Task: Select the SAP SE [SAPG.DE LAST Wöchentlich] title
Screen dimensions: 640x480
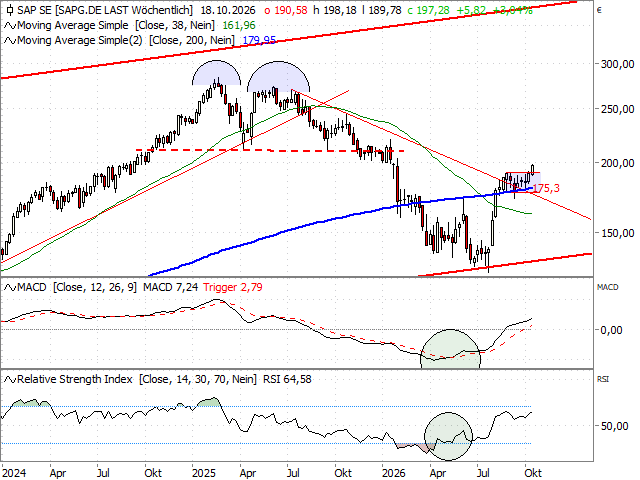Action: click(x=105, y=10)
